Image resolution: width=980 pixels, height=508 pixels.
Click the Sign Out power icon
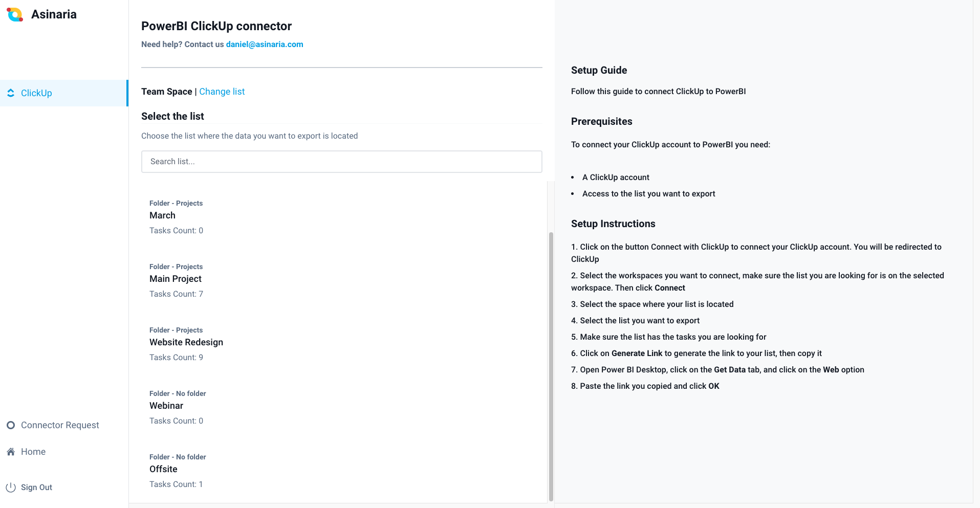click(x=11, y=488)
